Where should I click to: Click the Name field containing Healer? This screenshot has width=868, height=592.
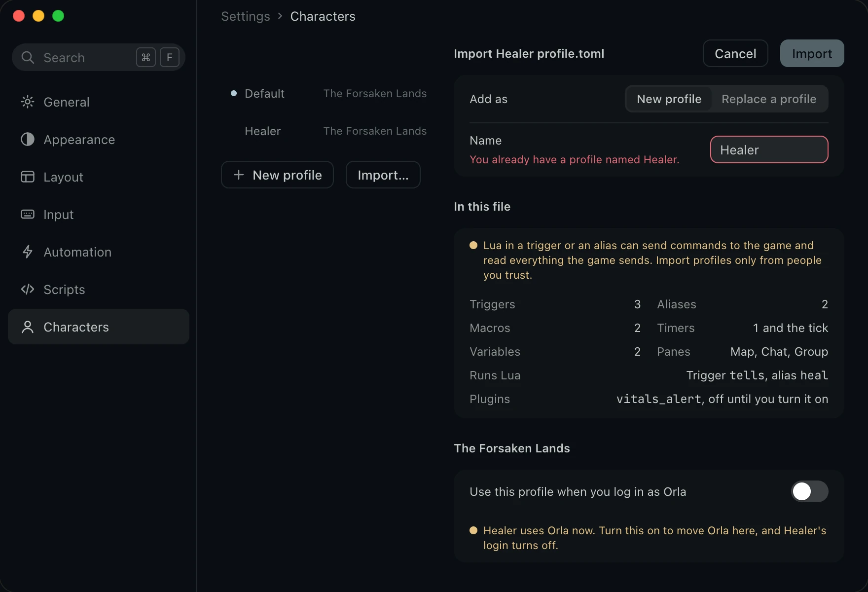point(769,149)
